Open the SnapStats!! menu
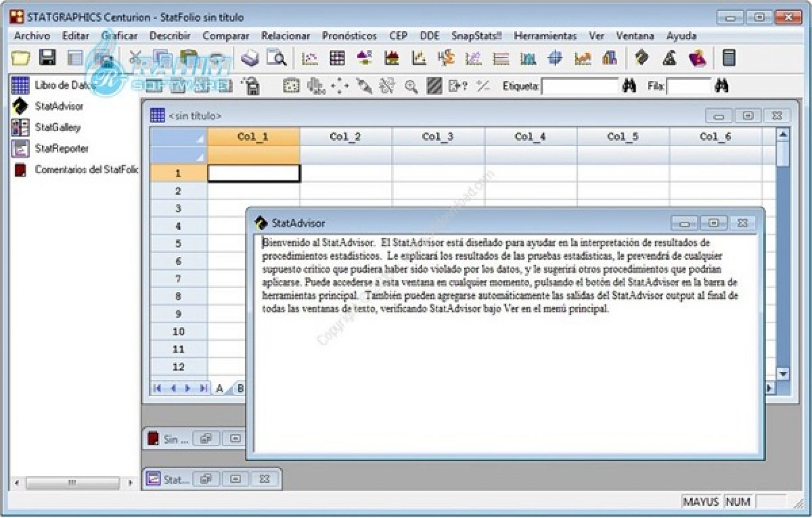The width and height of the screenshot is (812, 518). pyautogui.click(x=476, y=36)
